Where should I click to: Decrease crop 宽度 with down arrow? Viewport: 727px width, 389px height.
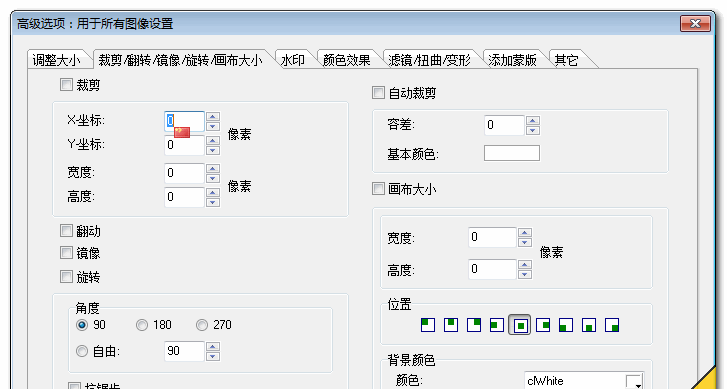tap(213, 179)
